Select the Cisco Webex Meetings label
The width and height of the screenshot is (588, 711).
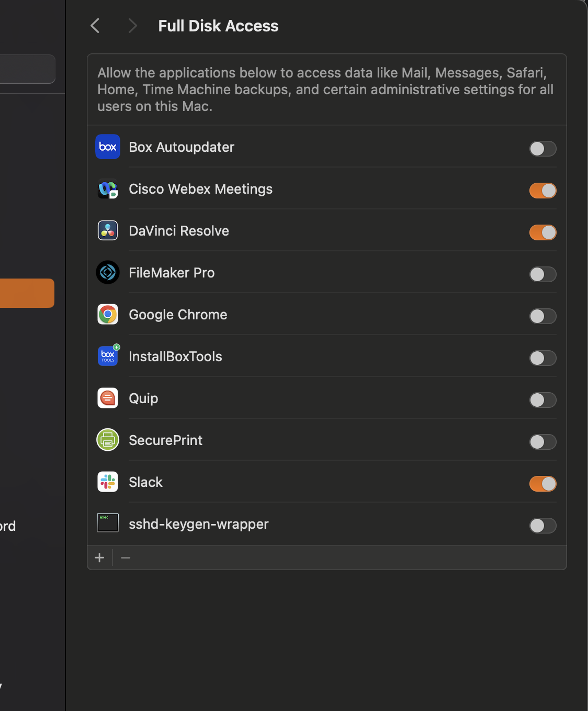pyautogui.click(x=201, y=189)
